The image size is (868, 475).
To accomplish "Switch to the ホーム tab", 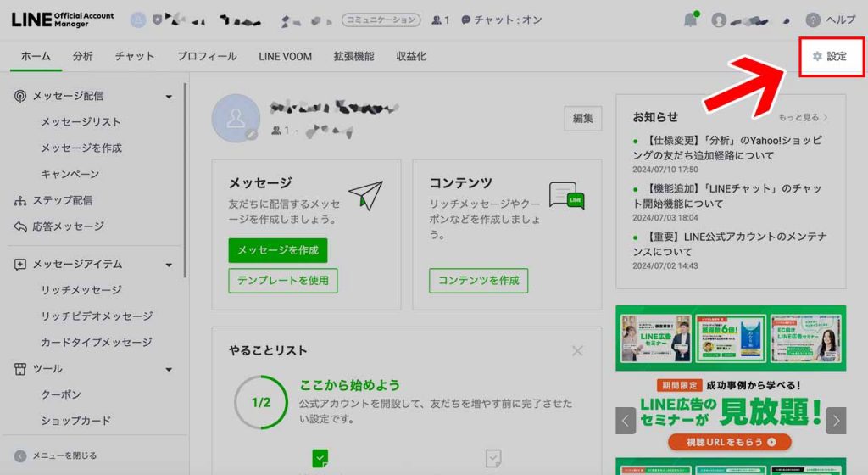I will coord(36,56).
